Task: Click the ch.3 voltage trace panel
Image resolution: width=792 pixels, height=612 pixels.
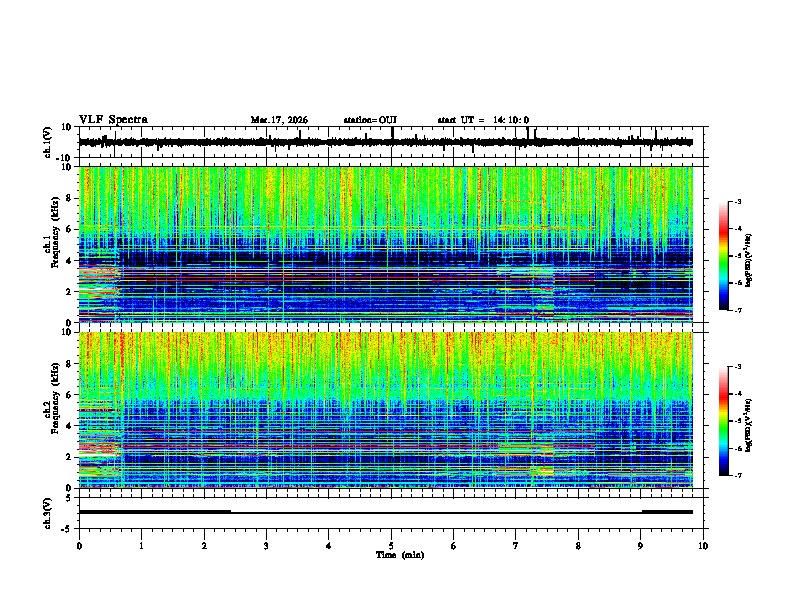Action: pyautogui.click(x=391, y=513)
